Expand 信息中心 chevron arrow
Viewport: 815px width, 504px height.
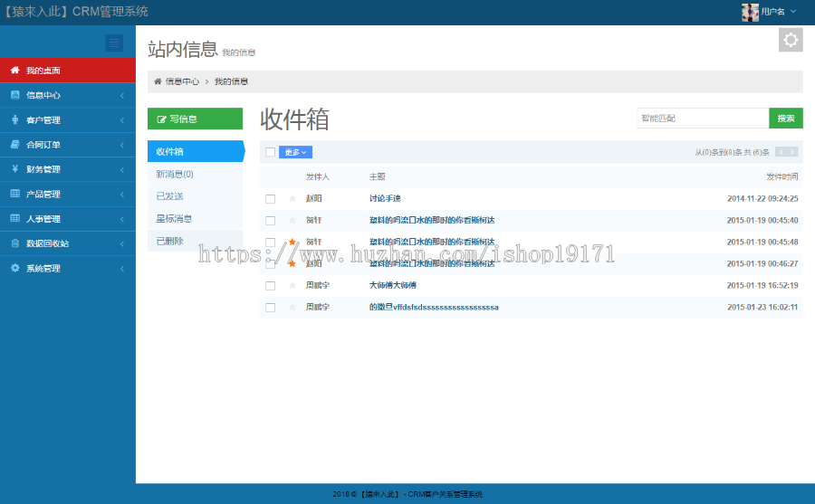[x=122, y=96]
